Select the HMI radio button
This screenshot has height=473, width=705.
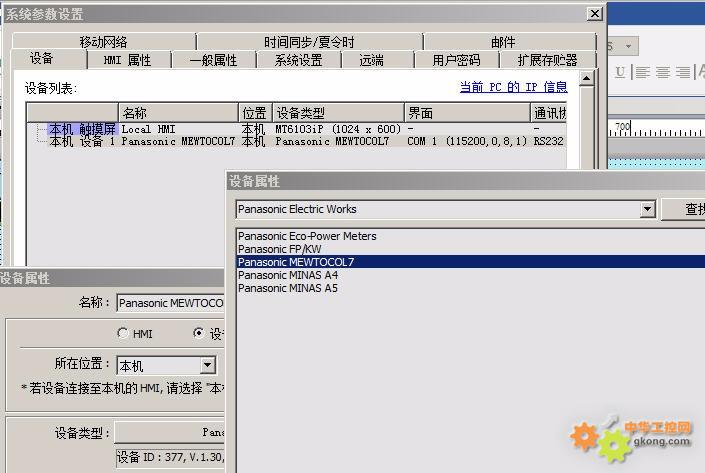tap(123, 333)
